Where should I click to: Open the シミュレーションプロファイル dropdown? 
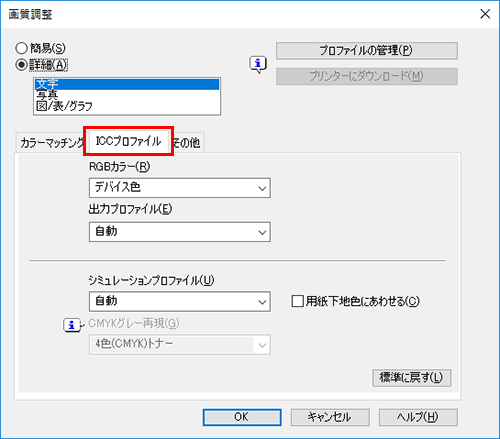click(180, 302)
